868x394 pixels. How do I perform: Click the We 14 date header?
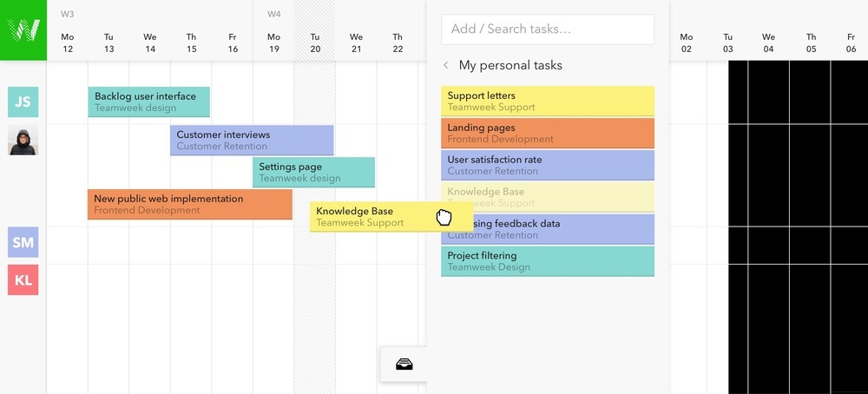click(x=150, y=43)
